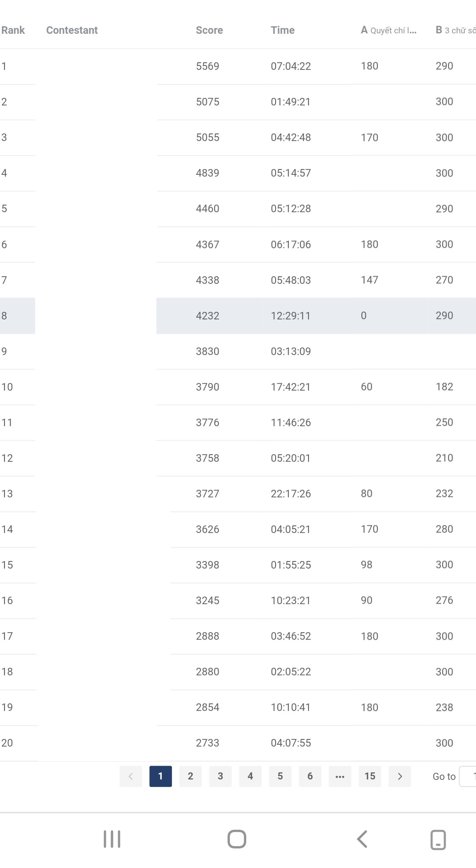
Task: Jump to page 15 of the ranking
Action: 370,776
